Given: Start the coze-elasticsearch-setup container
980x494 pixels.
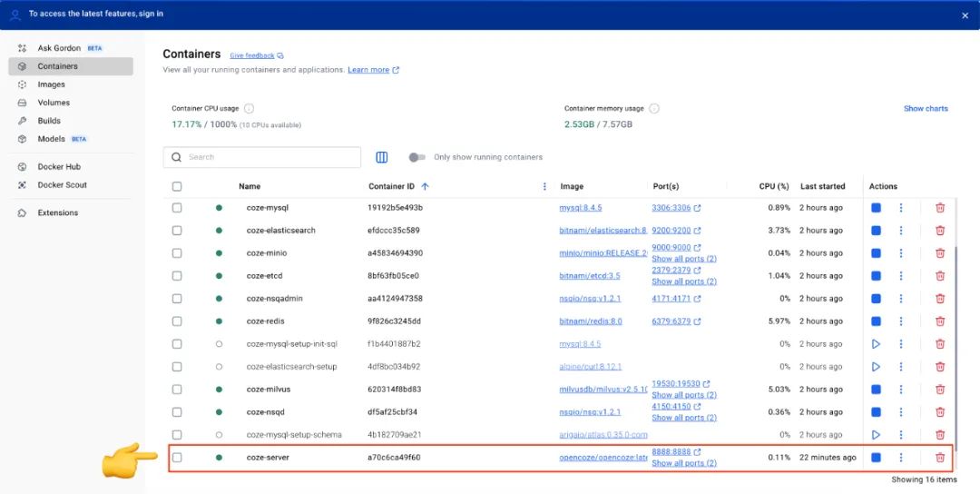Looking at the screenshot, I should point(876,367).
